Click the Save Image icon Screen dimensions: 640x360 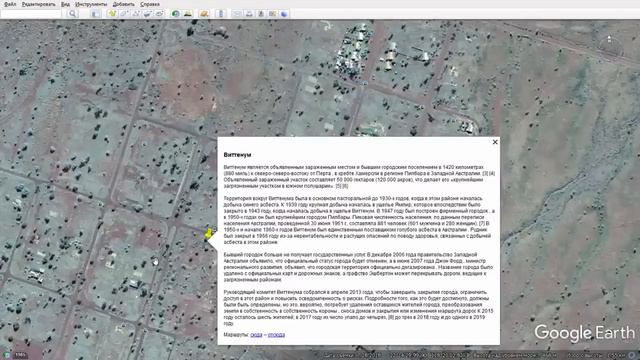click(261, 13)
